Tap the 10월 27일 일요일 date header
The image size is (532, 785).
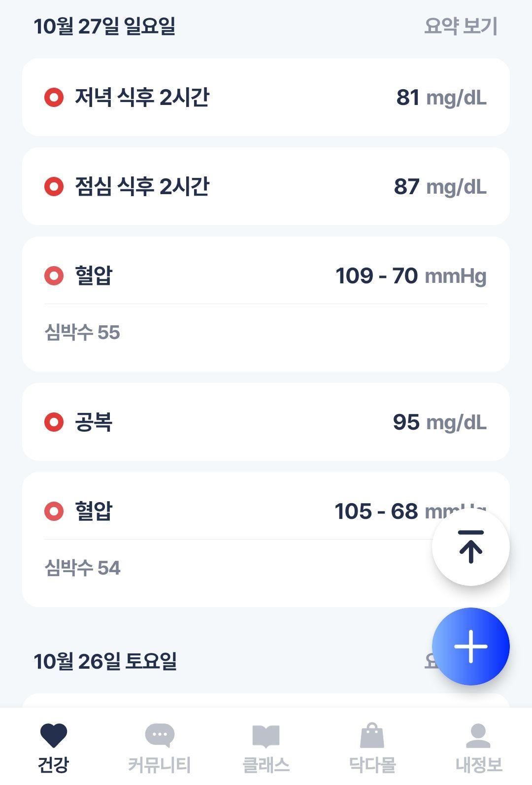coord(104,26)
